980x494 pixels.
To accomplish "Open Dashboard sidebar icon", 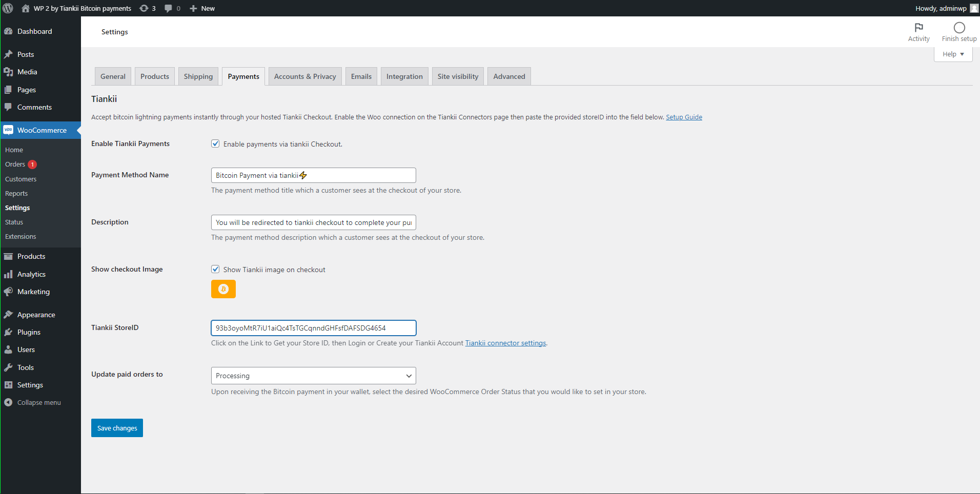I will (x=8, y=31).
